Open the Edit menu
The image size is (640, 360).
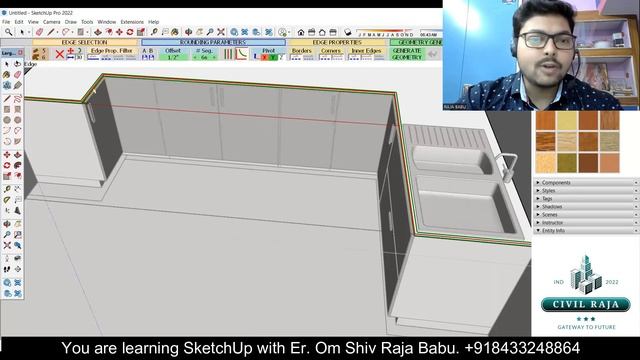tap(19, 22)
